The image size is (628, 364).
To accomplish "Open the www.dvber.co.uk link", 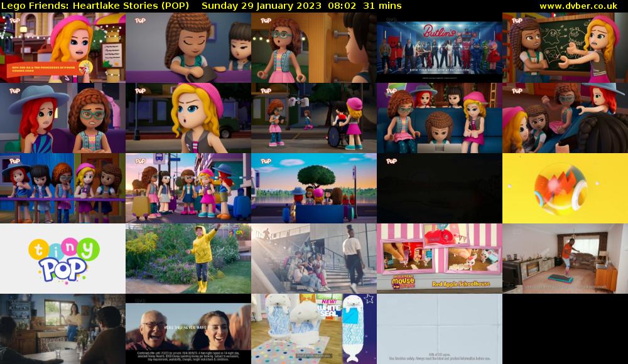I will (x=578, y=6).
